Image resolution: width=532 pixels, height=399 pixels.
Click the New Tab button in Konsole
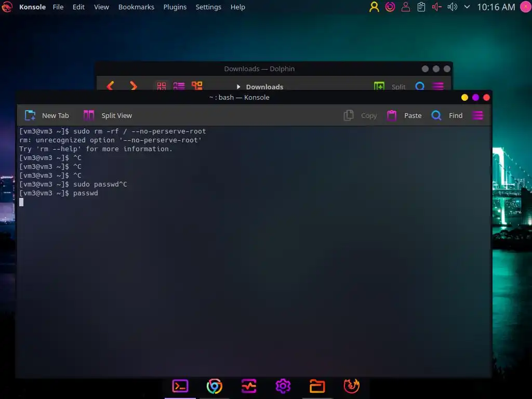(47, 115)
